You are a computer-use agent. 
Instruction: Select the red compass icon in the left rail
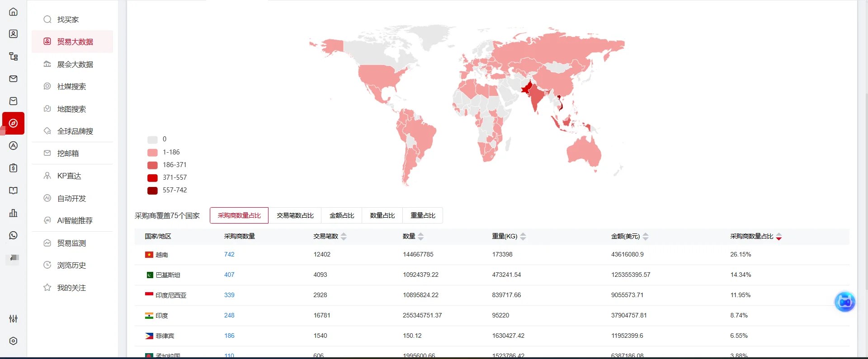click(14, 123)
